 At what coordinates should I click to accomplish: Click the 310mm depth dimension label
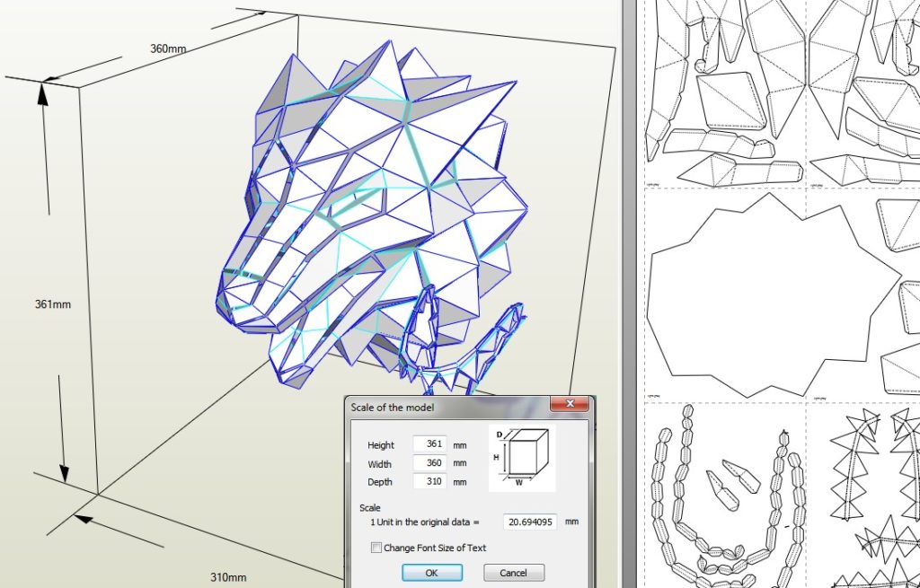(228, 577)
